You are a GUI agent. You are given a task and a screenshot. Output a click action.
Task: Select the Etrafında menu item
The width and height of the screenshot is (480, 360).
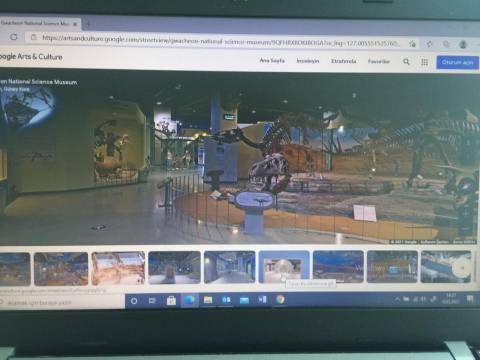point(343,61)
